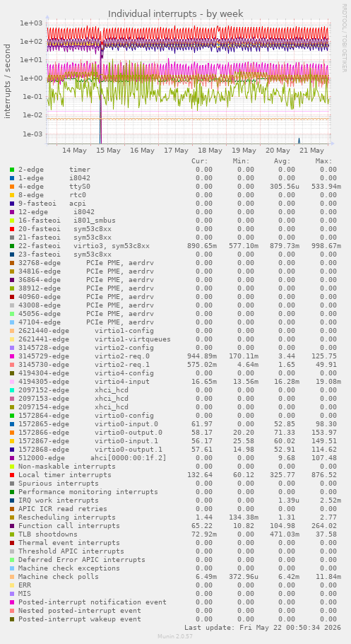Click the magenta virtio2-req.0 legend swatch
The height and width of the screenshot is (644, 351).
(x=12, y=356)
